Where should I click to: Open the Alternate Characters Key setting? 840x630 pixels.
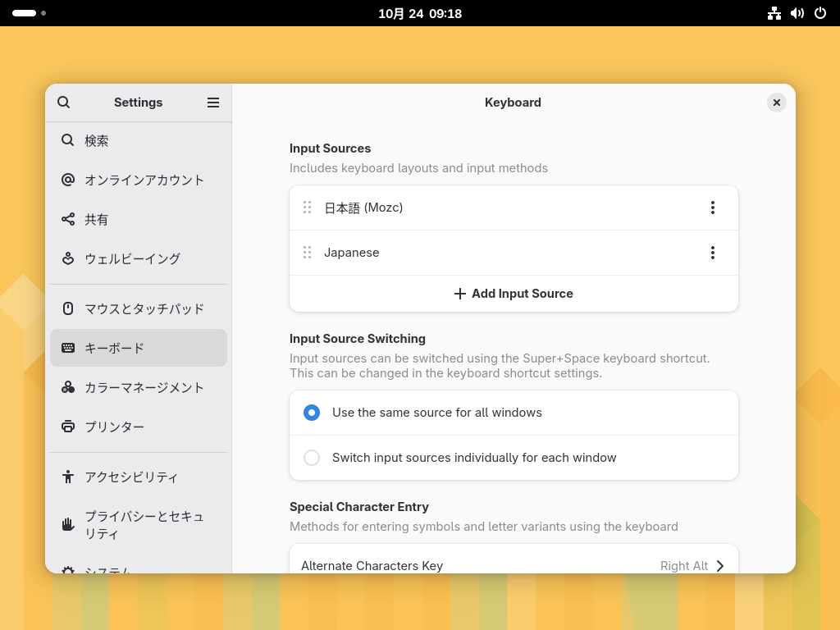[x=514, y=565]
